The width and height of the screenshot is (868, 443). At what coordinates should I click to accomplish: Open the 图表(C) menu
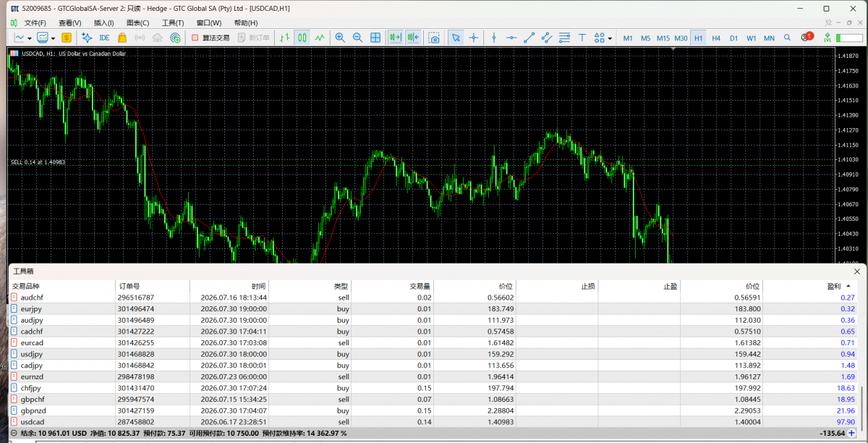137,22
